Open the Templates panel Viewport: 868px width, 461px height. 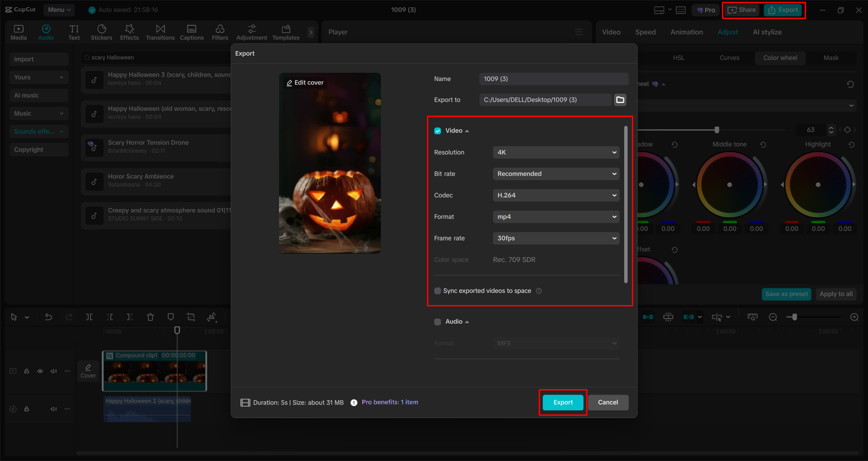click(x=285, y=32)
